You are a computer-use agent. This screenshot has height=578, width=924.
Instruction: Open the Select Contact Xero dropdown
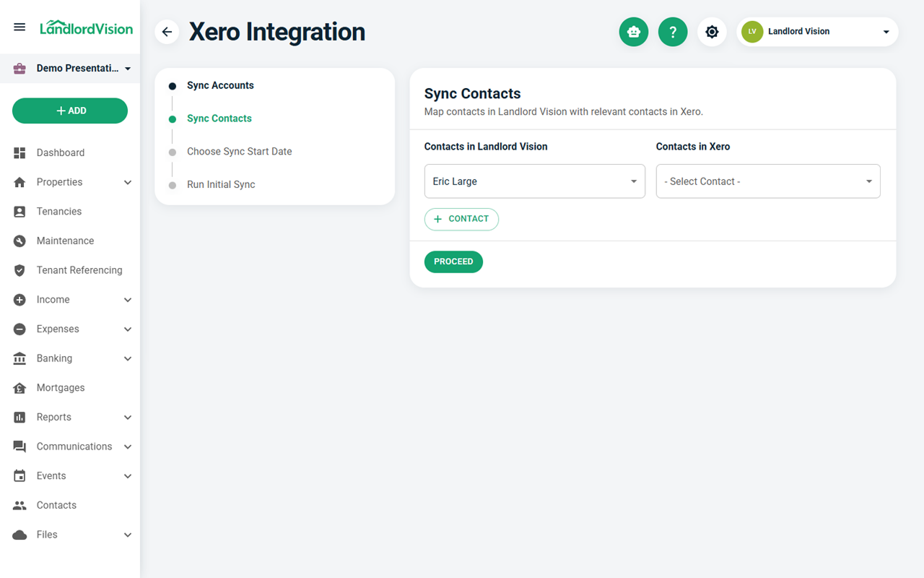point(768,181)
